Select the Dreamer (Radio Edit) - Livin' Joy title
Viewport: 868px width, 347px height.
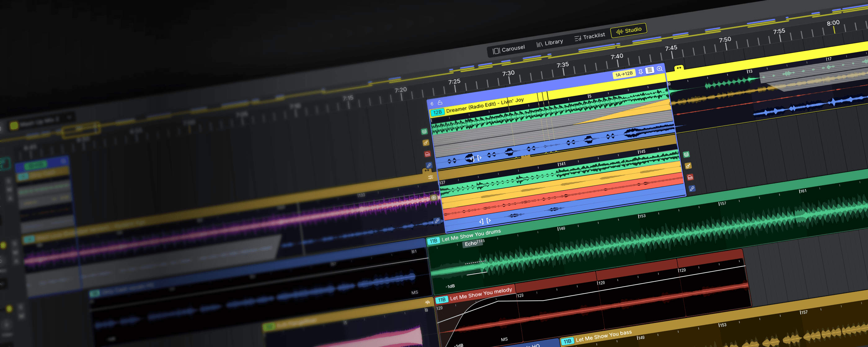(485, 105)
